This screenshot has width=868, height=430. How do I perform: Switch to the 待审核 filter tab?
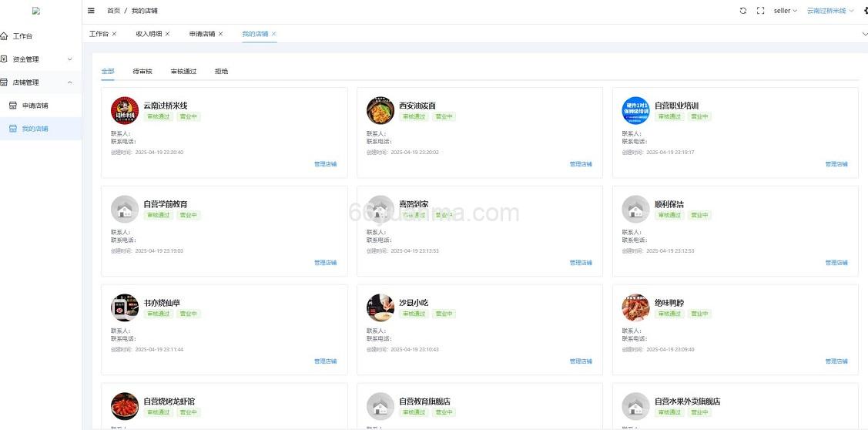[x=142, y=71]
